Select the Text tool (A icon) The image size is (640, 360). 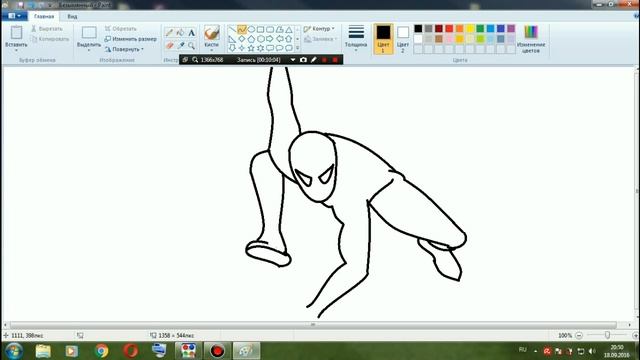(191, 33)
